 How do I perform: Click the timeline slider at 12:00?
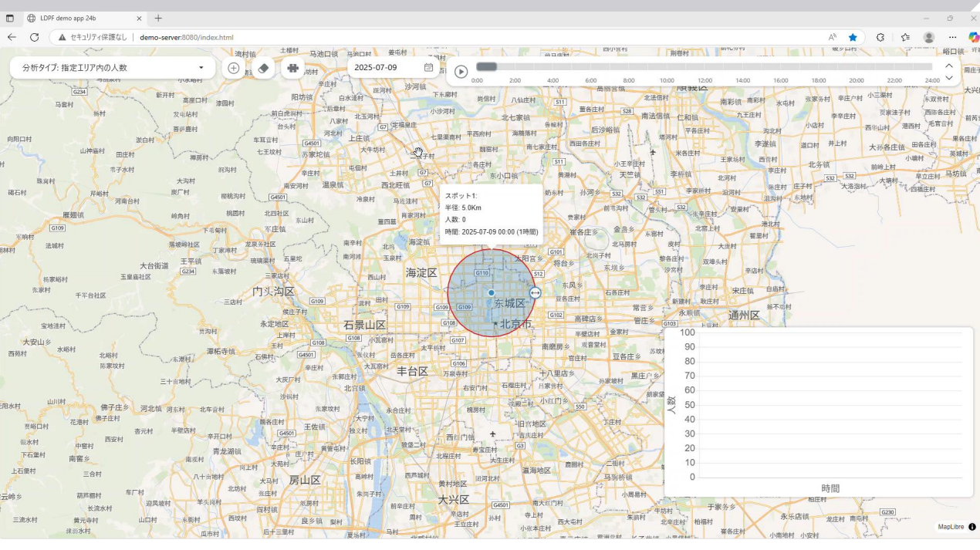click(x=705, y=67)
